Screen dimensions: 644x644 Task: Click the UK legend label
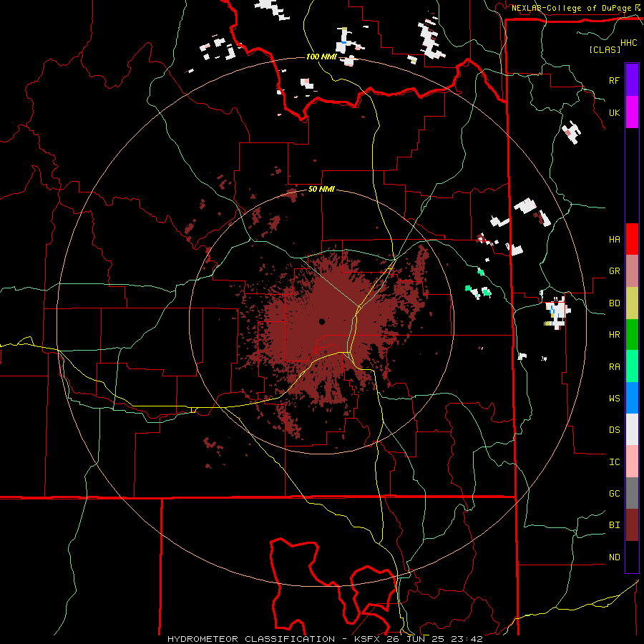(x=614, y=112)
